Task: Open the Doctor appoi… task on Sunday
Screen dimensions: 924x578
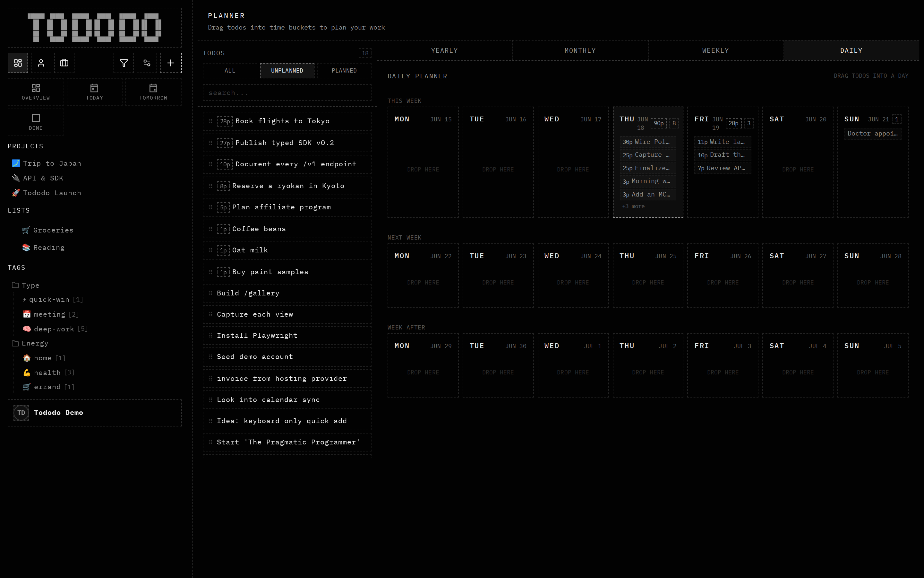Action: coord(872,134)
